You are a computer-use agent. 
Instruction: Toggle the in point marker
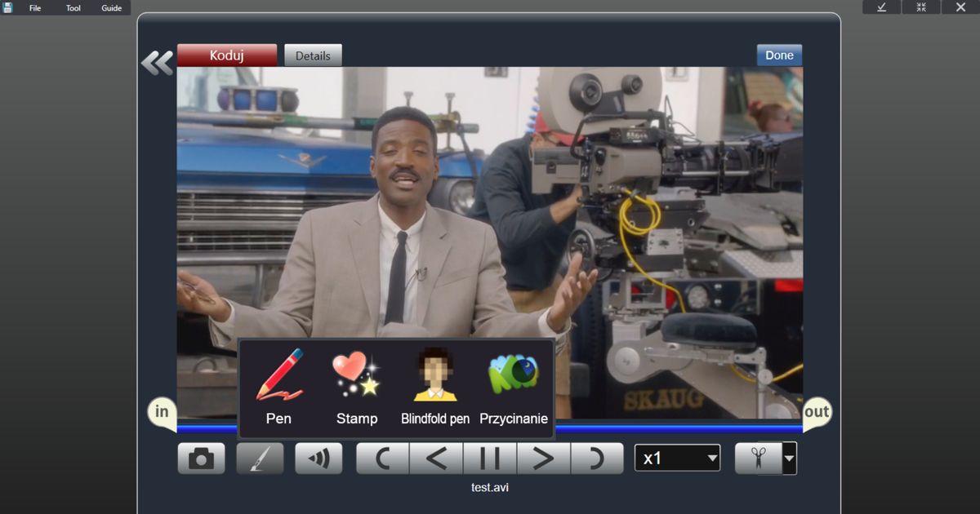coord(161,412)
